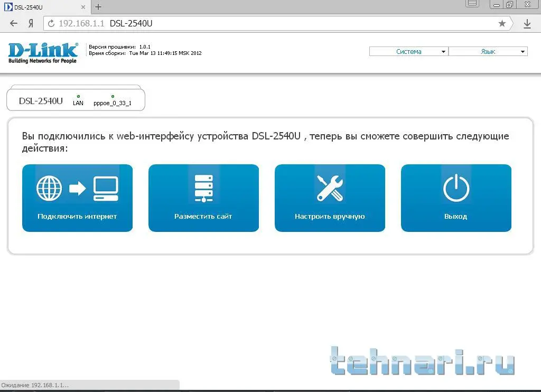541x392 pixels.
Task: Reload the page with refresh icon
Action: 51,23
